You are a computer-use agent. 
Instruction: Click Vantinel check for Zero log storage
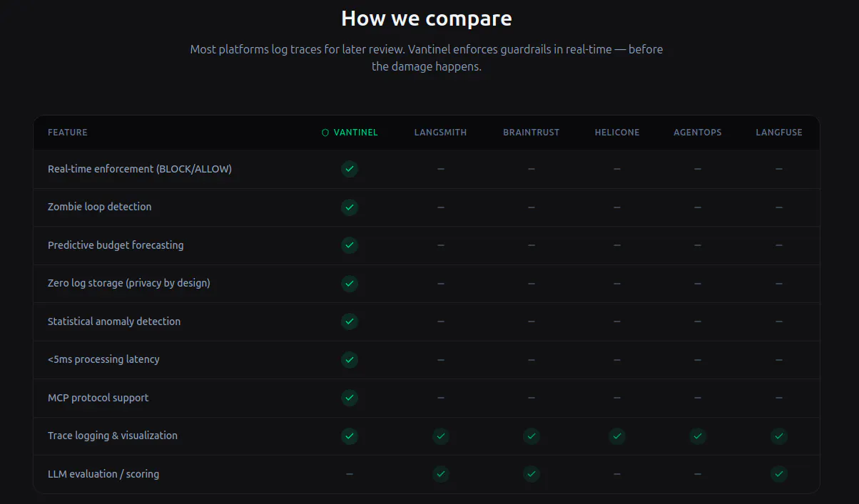tap(350, 284)
